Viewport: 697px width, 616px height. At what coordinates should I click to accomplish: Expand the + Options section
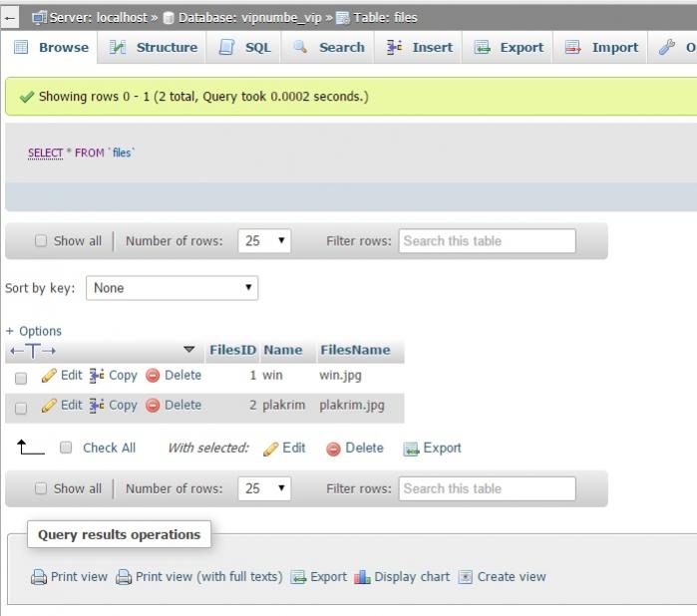coord(34,331)
